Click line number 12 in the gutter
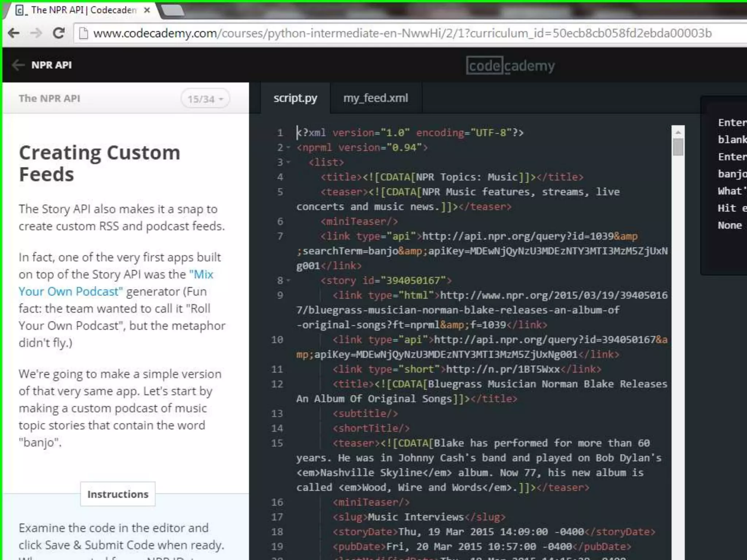The image size is (747, 560). (x=277, y=384)
